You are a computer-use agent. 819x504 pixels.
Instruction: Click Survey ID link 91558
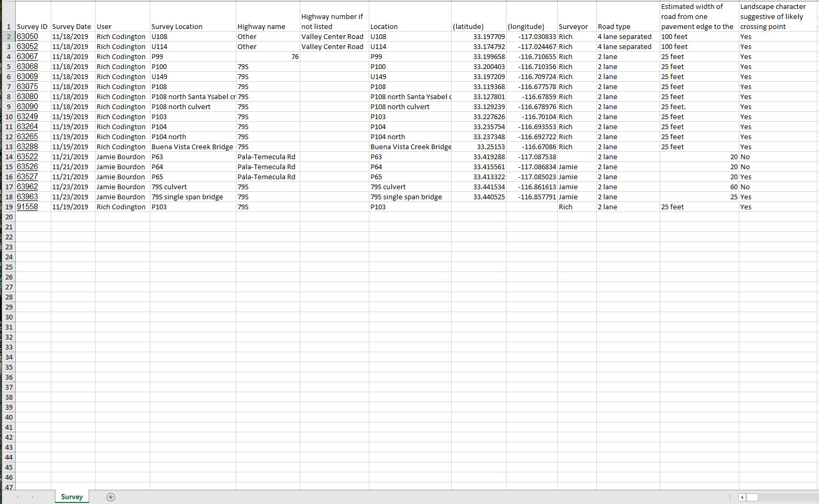[27, 207]
